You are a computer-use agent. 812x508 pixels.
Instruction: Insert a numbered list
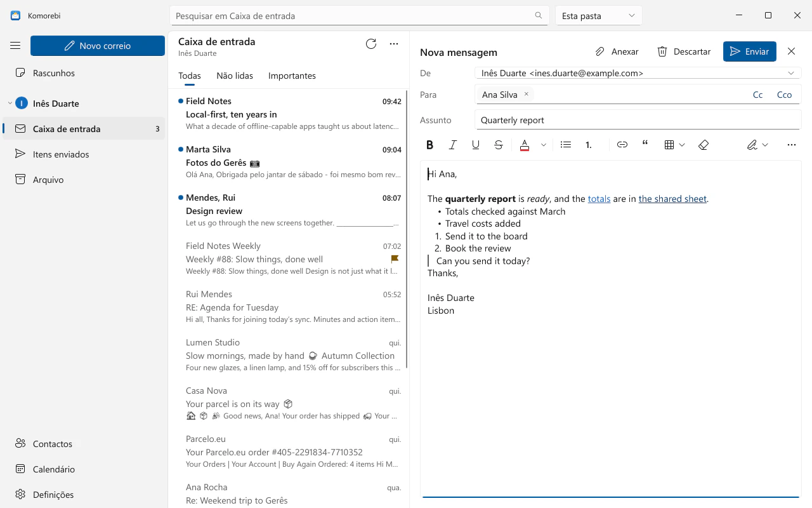pyautogui.click(x=589, y=145)
